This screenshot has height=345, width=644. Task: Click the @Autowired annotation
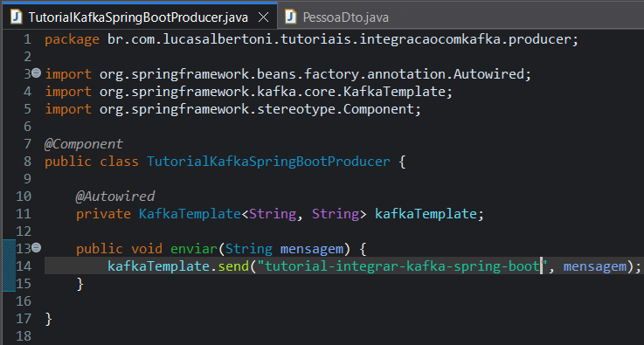115,197
